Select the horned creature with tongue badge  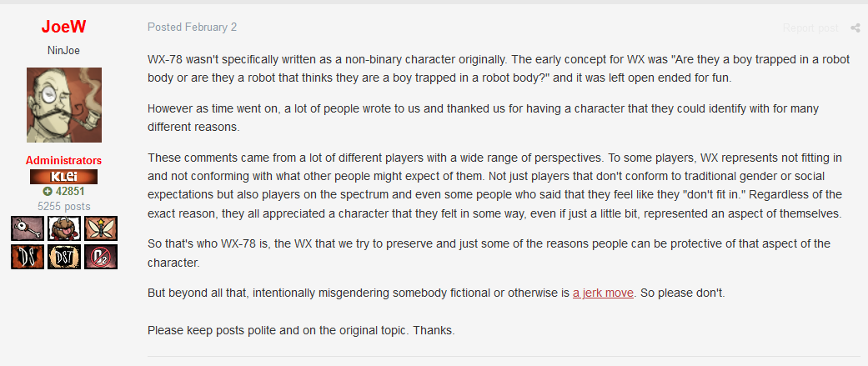pyautogui.click(x=63, y=228)
